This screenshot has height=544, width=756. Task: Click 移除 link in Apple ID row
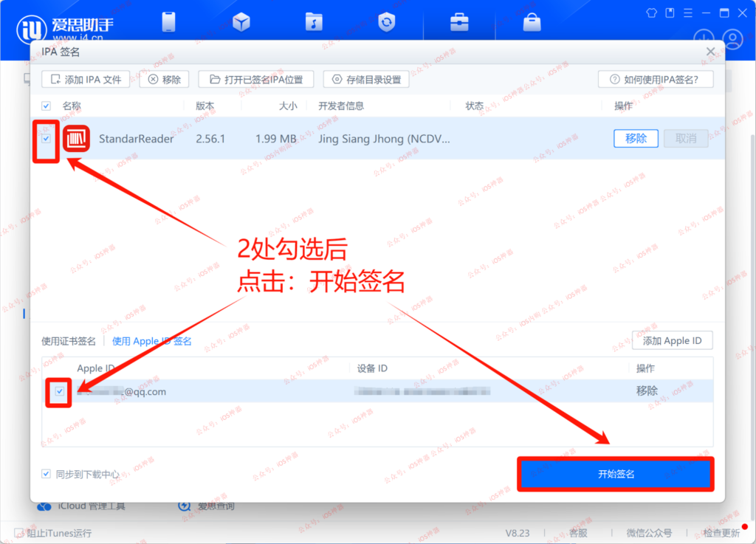647,390
